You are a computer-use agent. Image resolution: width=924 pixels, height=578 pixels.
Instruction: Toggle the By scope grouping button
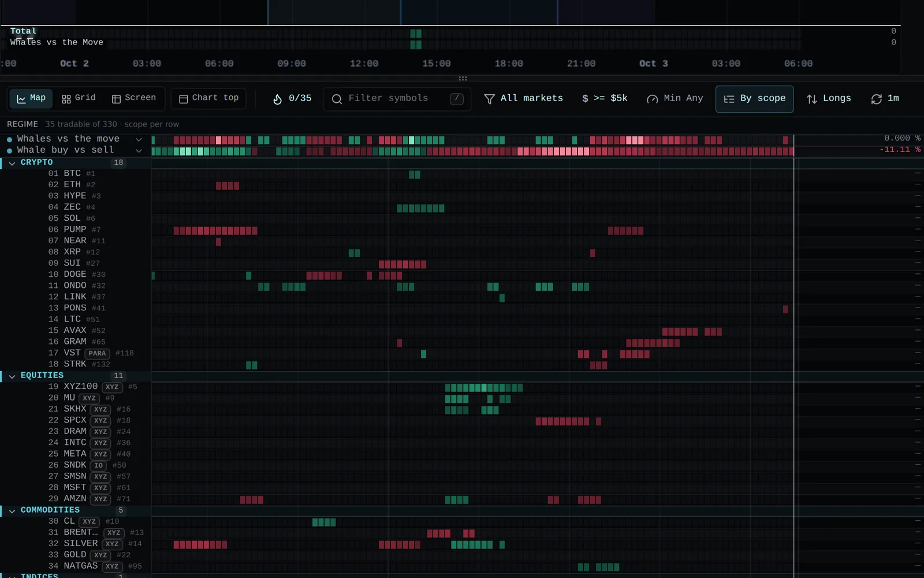point(754,99)
